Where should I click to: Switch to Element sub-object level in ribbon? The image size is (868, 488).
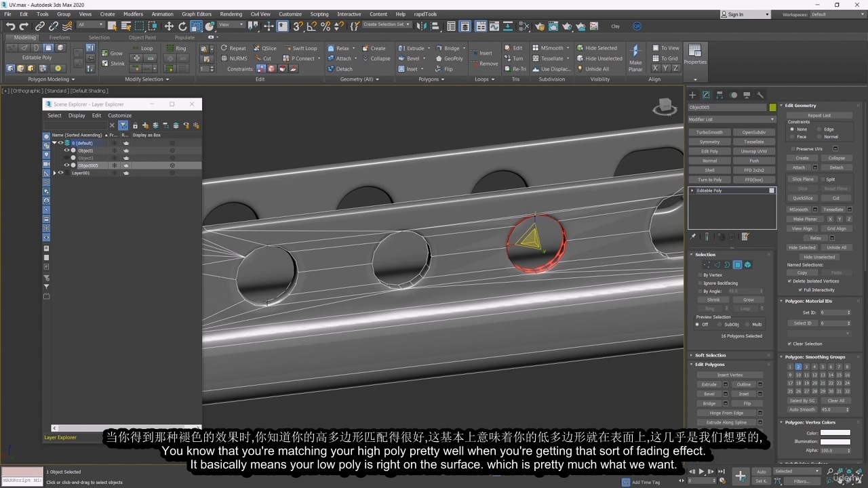click(x=60, y=48)
